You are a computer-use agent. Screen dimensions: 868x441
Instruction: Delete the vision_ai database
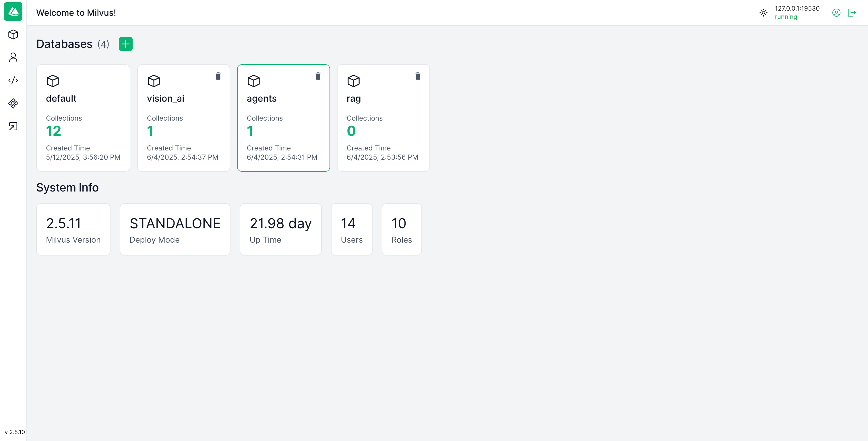[218, 76]
